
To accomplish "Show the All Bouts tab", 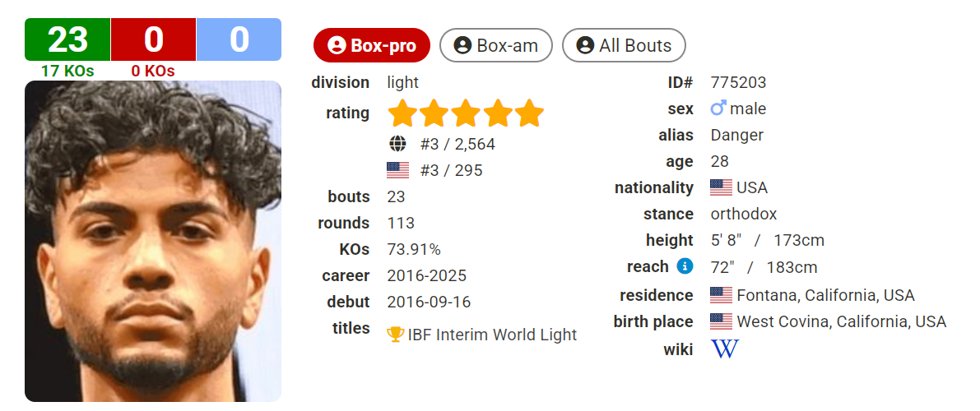I will 624,45.
